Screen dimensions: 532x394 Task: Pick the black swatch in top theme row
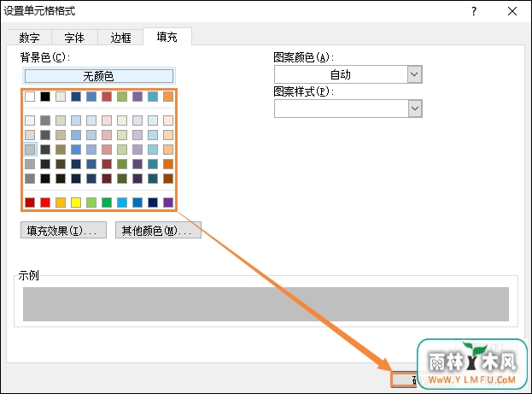(x=45, y=97)
